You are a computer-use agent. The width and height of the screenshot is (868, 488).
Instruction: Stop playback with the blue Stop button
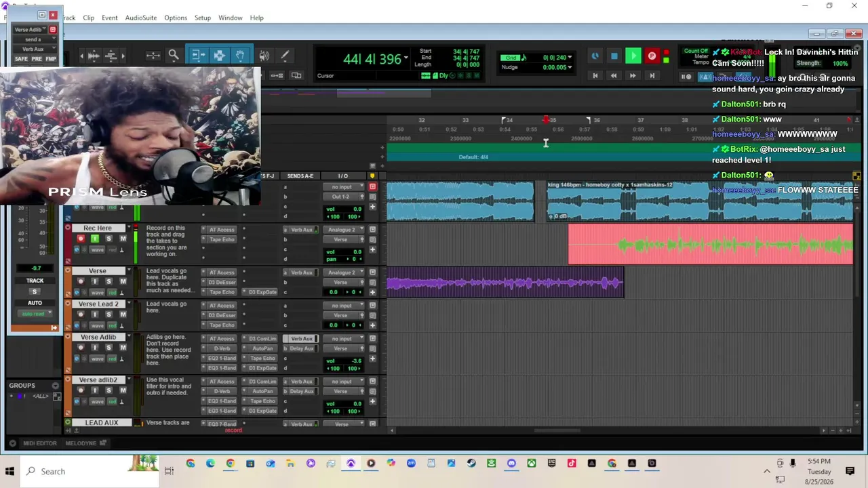coord(614,56)
